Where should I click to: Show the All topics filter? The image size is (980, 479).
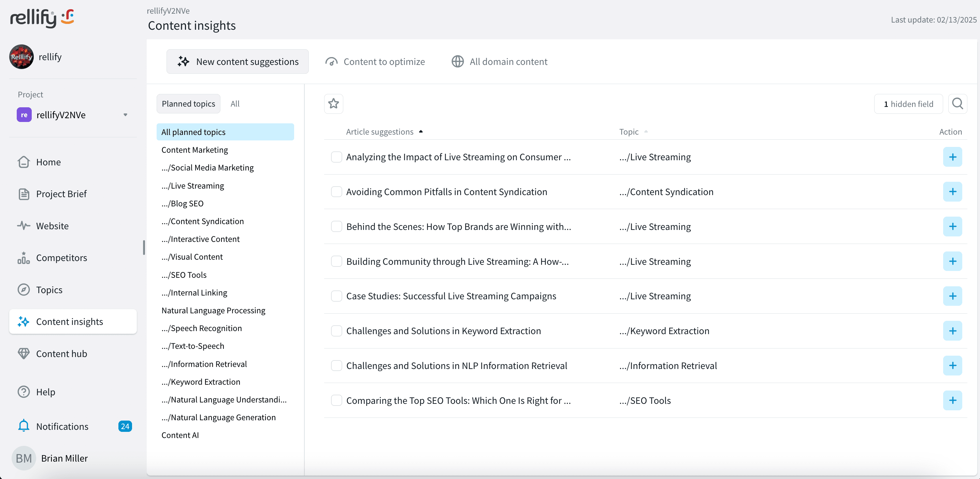point(235,104)
